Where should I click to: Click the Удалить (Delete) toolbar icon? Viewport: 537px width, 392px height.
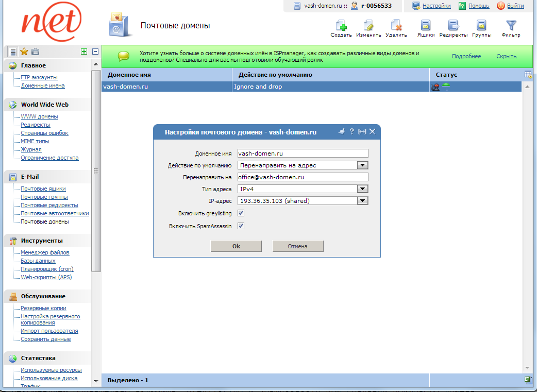click(396, 26)
